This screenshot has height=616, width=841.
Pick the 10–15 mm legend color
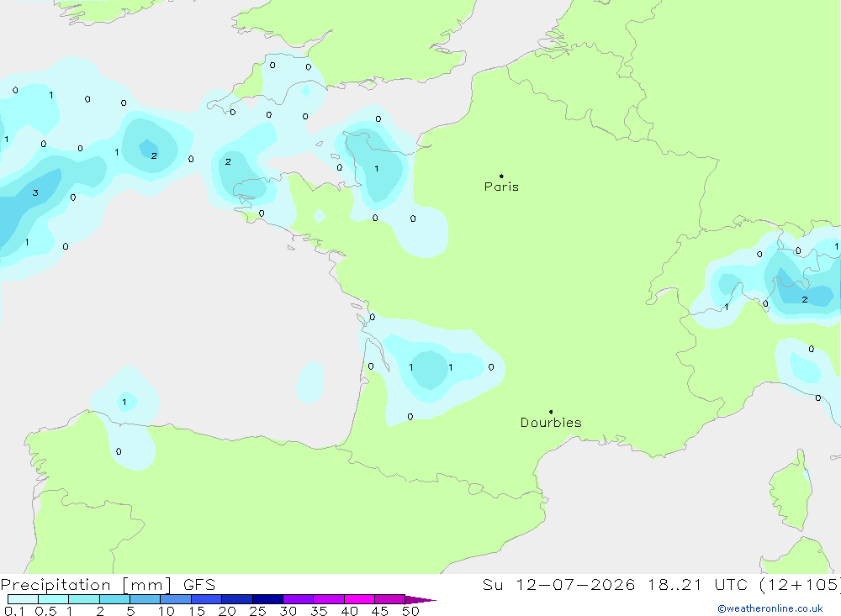coord(176,599)
